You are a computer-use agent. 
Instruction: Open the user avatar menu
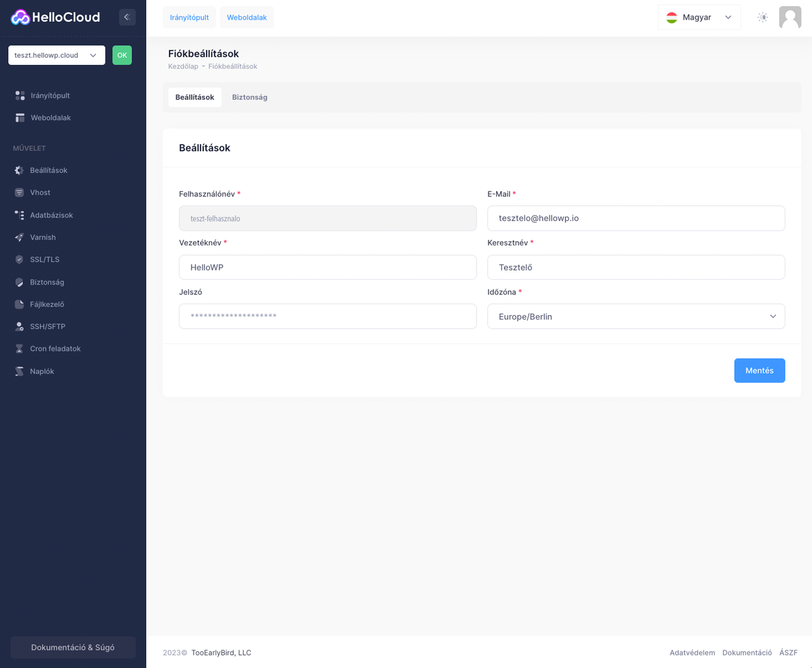coord(790,17)
